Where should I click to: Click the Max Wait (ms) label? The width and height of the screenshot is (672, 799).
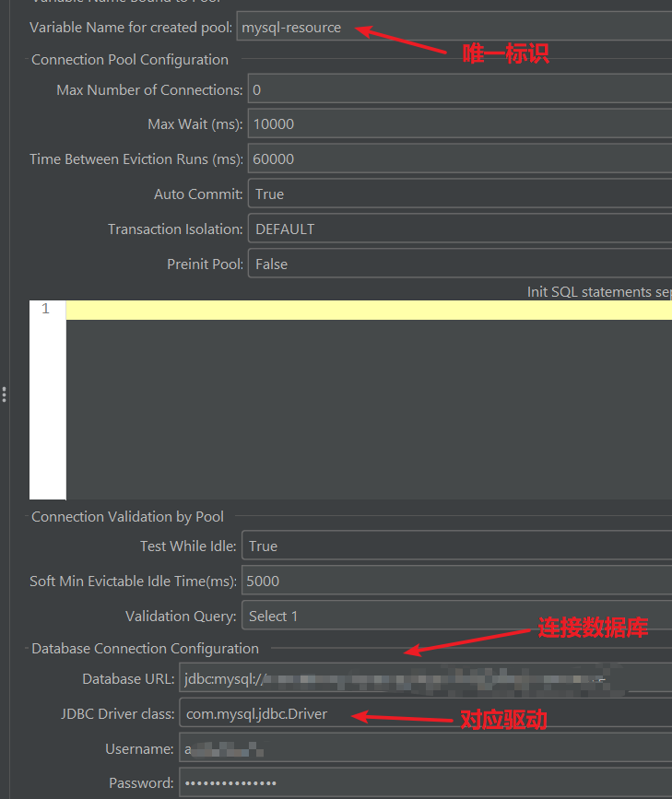195,123
